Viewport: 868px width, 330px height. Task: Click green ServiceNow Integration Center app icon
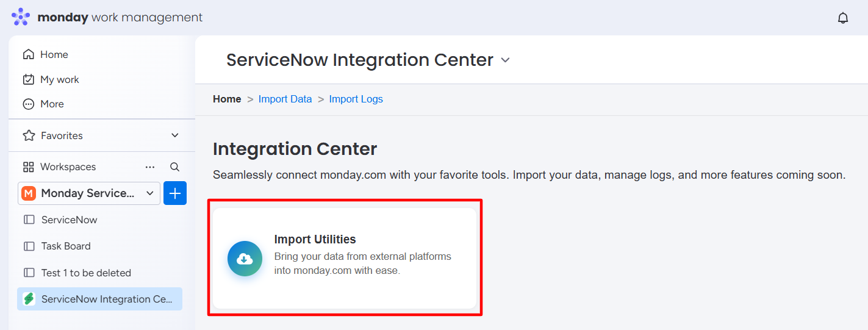[29, 299]
